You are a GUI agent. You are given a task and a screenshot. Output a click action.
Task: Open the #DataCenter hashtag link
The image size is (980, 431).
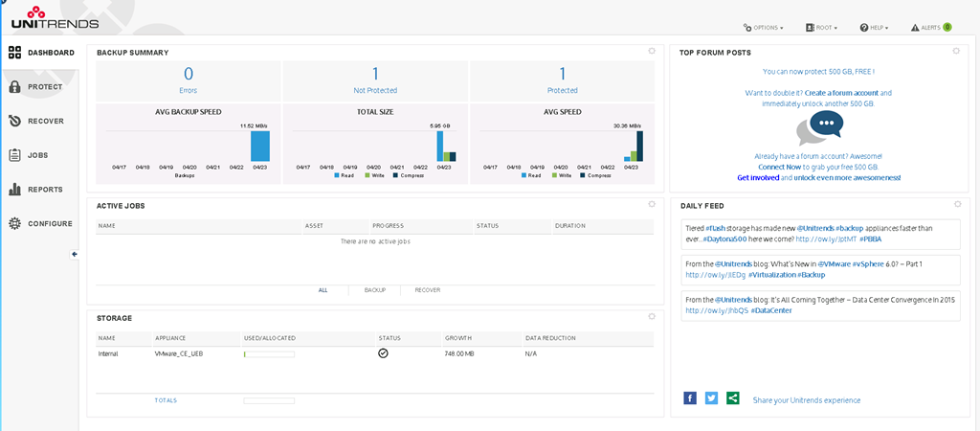click(x=771, y=310)
